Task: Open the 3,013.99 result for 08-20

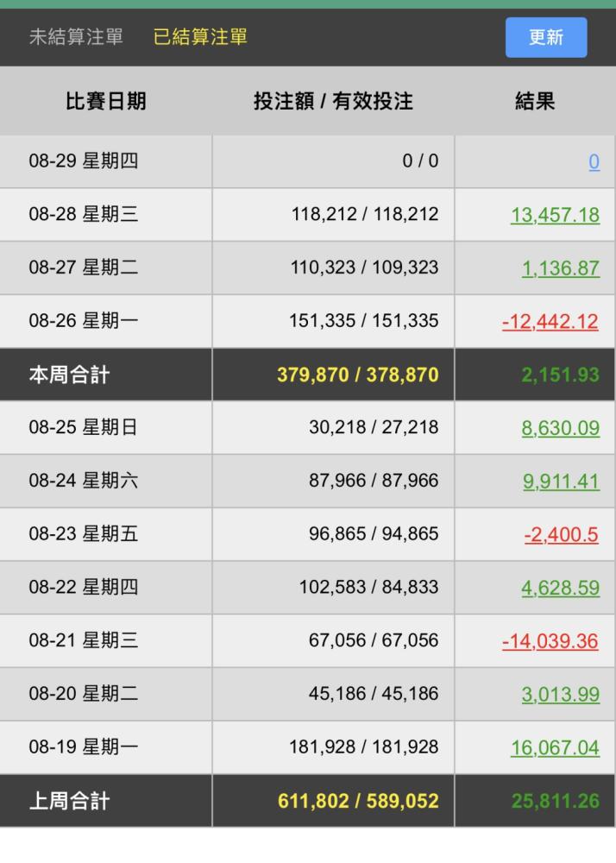Action: coord(560,695)
